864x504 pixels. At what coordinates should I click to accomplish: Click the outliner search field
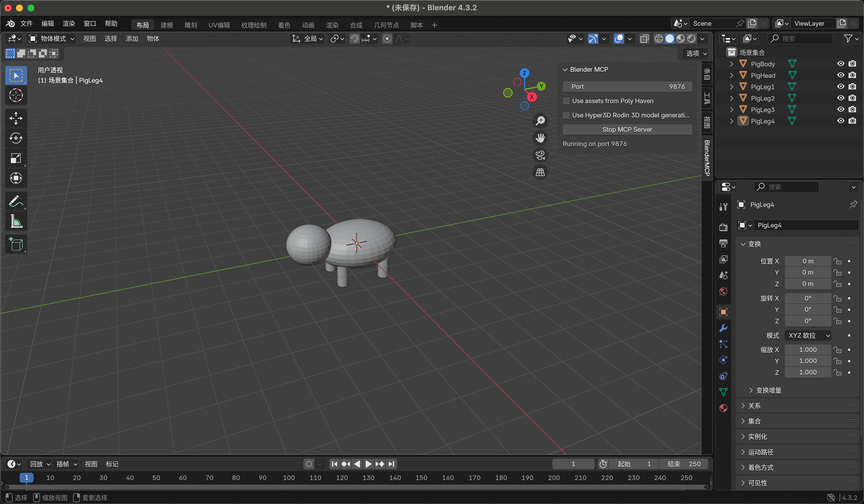(800, 39)
